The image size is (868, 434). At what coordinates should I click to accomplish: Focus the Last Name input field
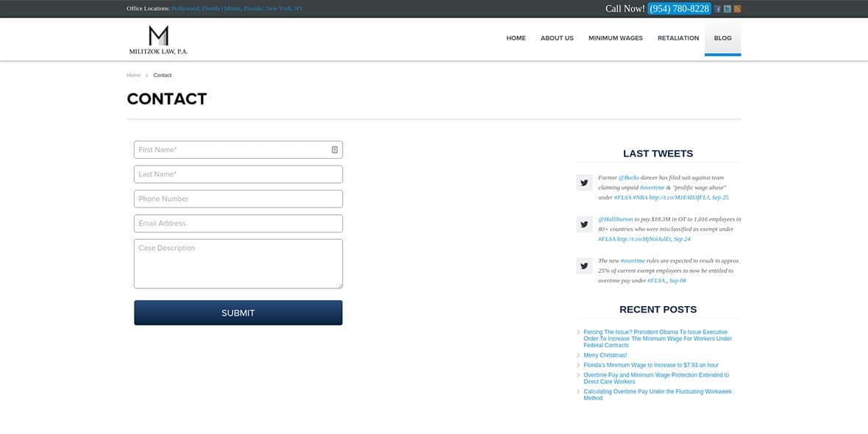[x=238, y=174]
